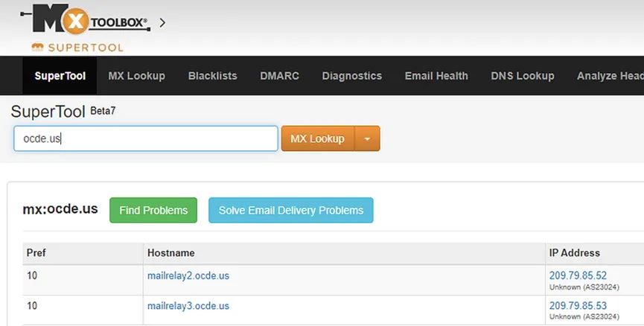Click the SuperTool Beta7 page heading
The height and width of the screenshot is (326, 644).
(x=63, y=111)
